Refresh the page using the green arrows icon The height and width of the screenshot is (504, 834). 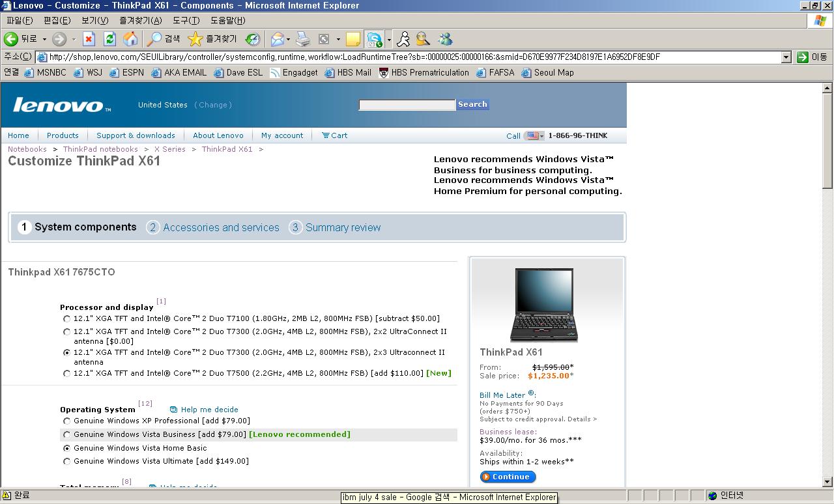(109, 39)
